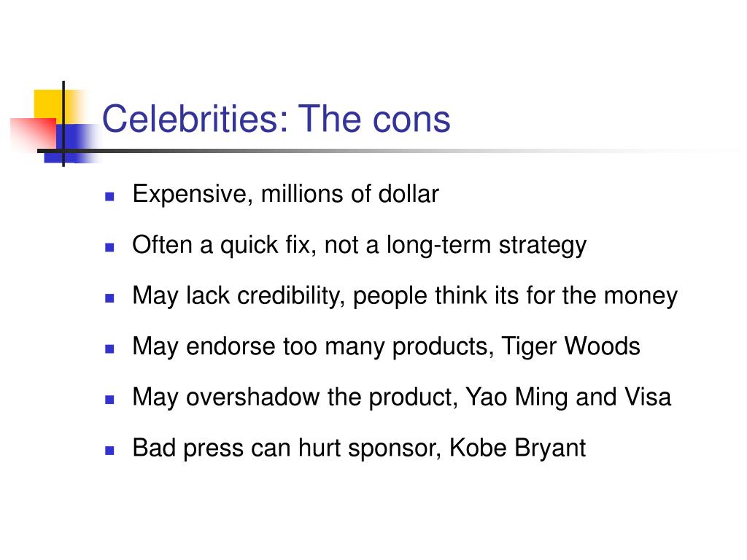This screenshot has height=560, width=747.
Task: Click the slide title 'Celebrities: The cons'
Action: pyautogui.click(x=276, y=119)
